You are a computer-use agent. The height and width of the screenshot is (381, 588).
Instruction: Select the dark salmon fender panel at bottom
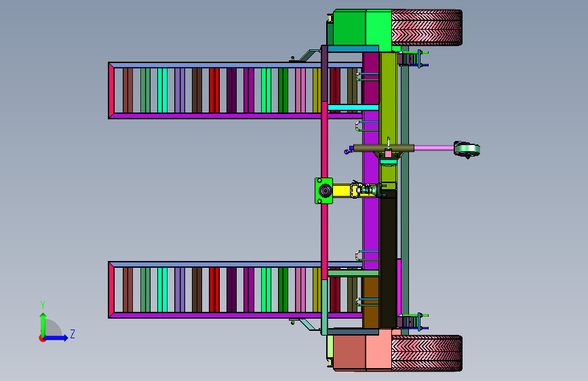tap(349, 353)
